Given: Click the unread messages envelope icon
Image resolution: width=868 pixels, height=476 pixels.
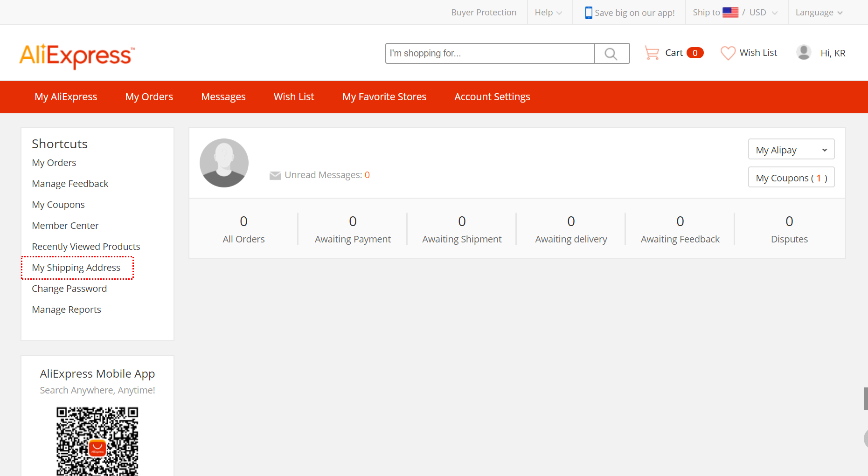Looking at the screenshot, I should coord(275,175).
